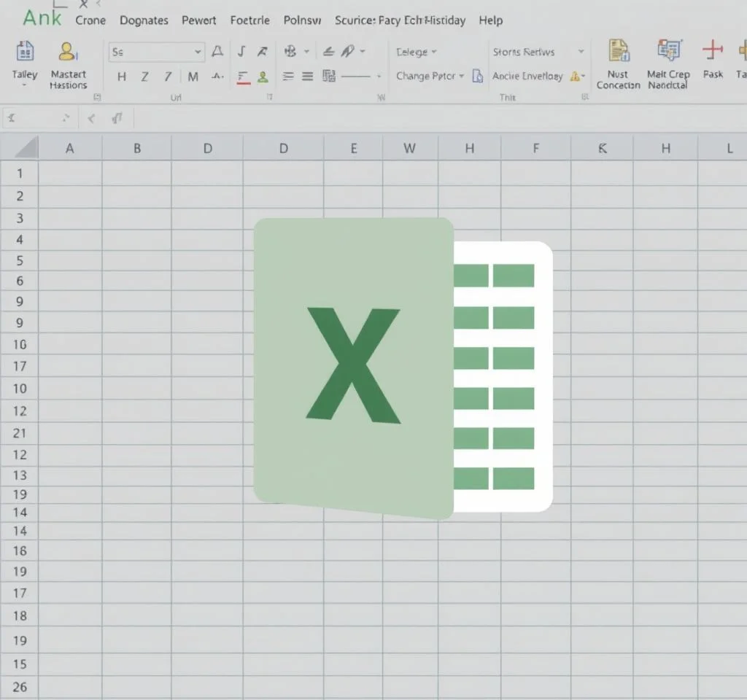Open the dialog launcher below Mastert Hassions
Image resolution: width=747 pixels, height=700 pixels.
click(97, 97)
